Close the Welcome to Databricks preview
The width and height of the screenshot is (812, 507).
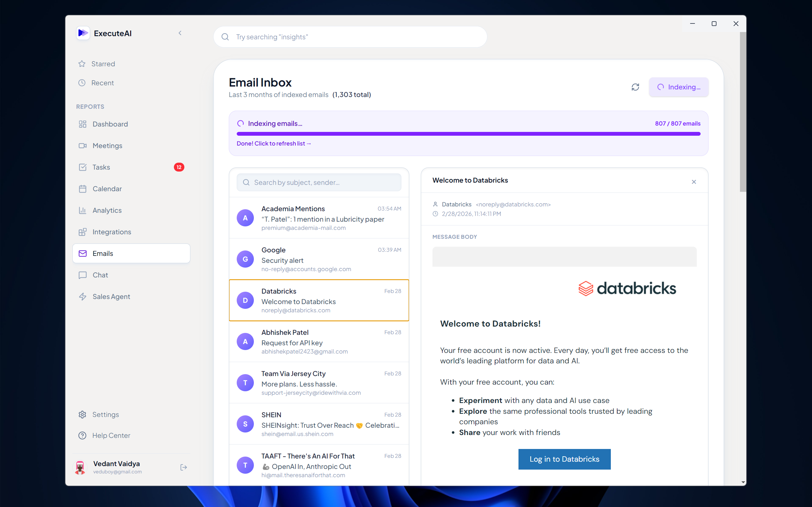(x=694, y=182)
